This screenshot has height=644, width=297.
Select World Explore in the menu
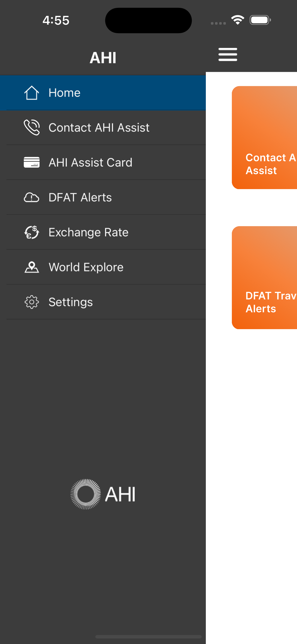pos(103,267)
